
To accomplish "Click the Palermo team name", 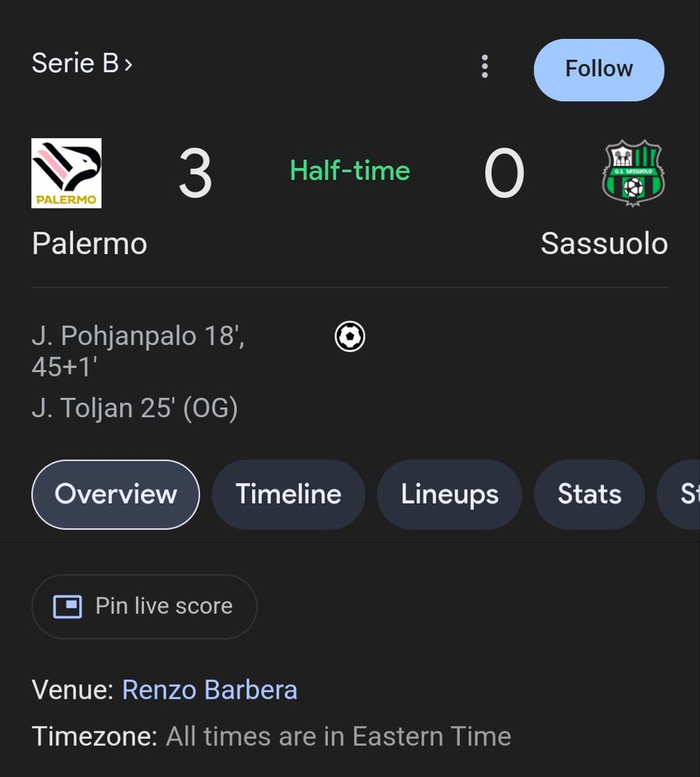I will (89, 244).
